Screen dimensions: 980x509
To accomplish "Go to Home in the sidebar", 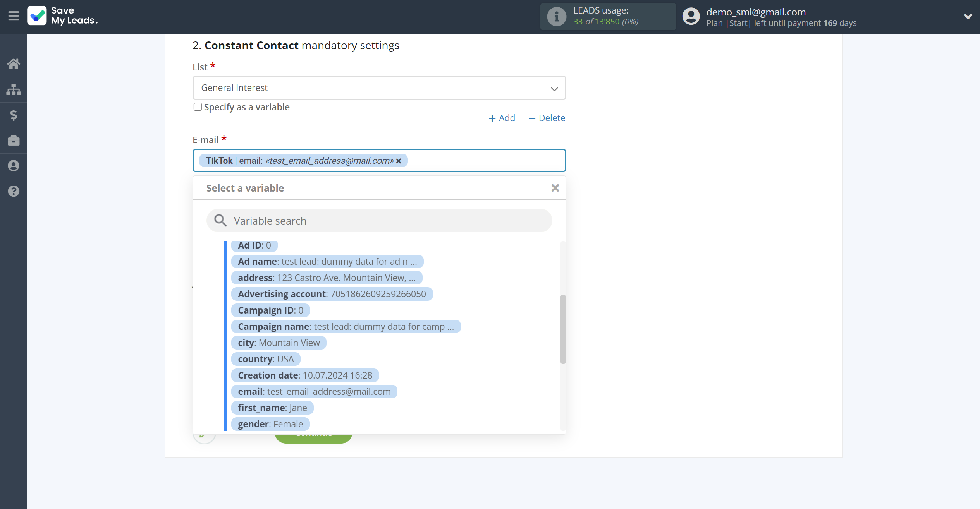I will (14, 64).
